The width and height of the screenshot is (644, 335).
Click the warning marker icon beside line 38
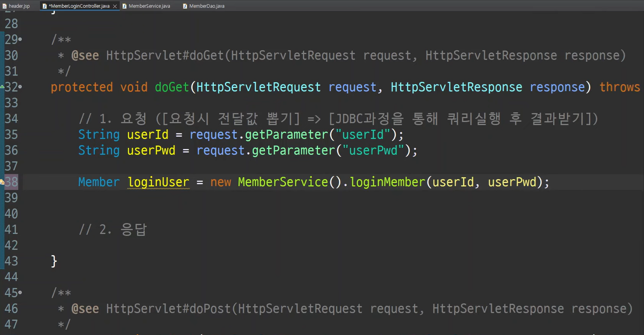(x=2, y=182)
